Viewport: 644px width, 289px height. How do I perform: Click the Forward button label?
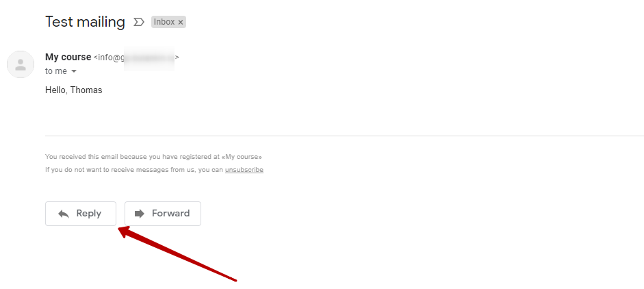click(171, 214)
